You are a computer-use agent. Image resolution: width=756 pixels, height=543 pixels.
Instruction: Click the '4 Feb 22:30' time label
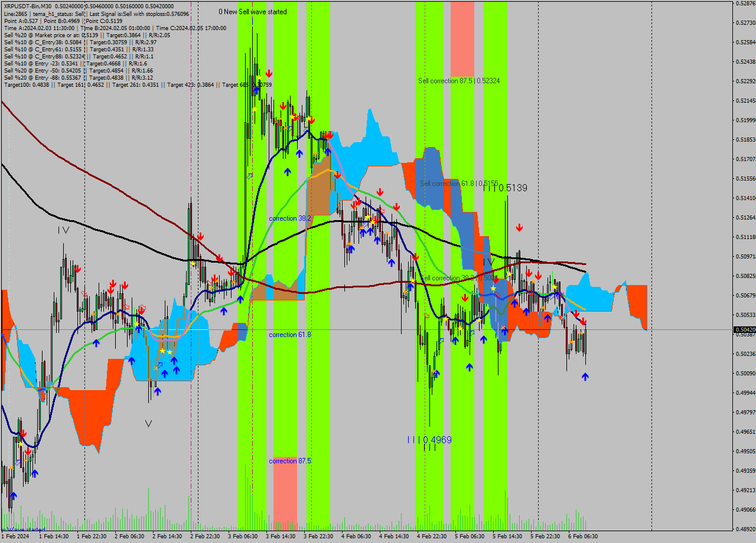tap(432, 537)
